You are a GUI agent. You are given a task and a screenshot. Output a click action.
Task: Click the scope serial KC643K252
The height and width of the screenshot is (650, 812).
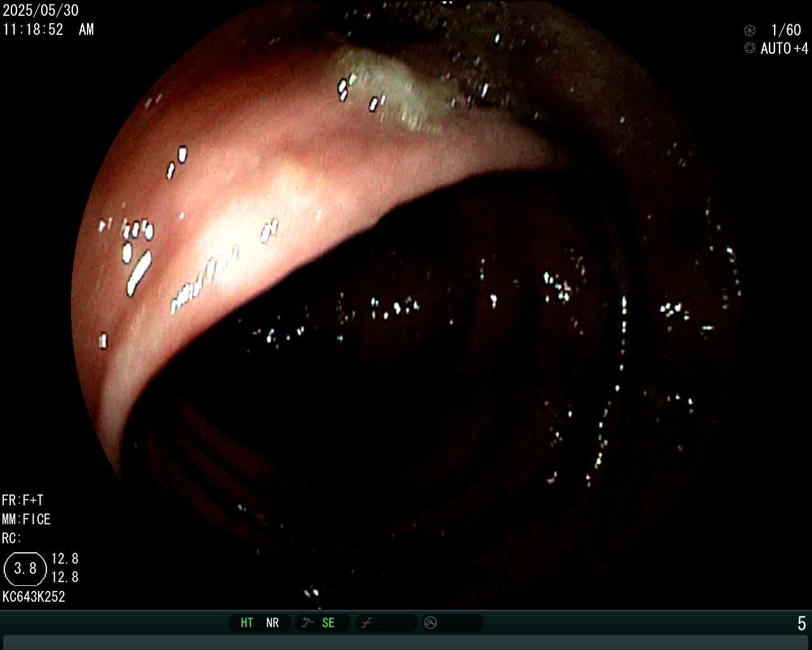[34, 597]
